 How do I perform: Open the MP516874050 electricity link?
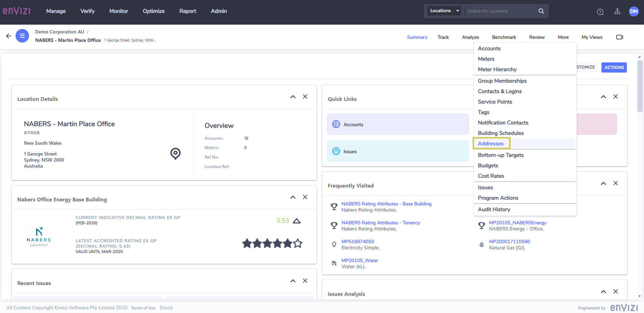tap(358, 241)
